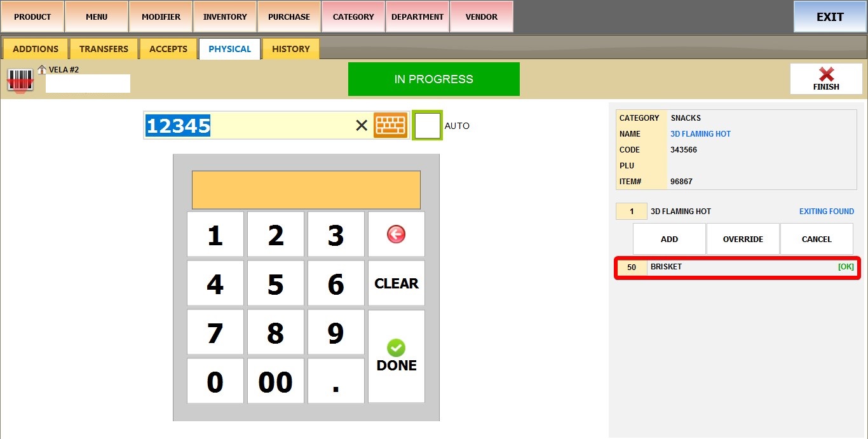Tap the 00 key on keypad
The height and width of the screenshot is (439, 868).
275,381
